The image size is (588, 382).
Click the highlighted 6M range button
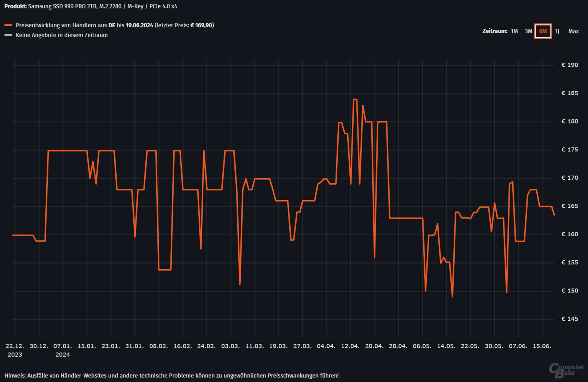point(543,31)
